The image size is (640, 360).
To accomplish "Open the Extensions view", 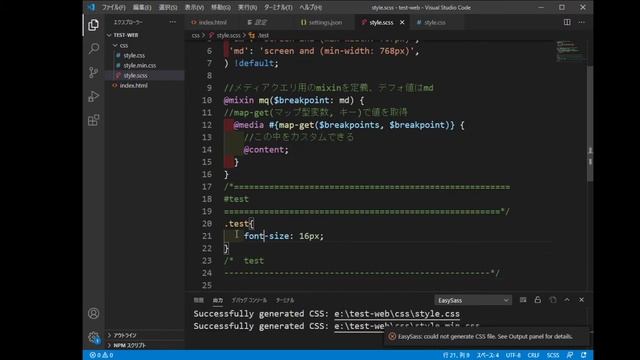I will 93,120.
